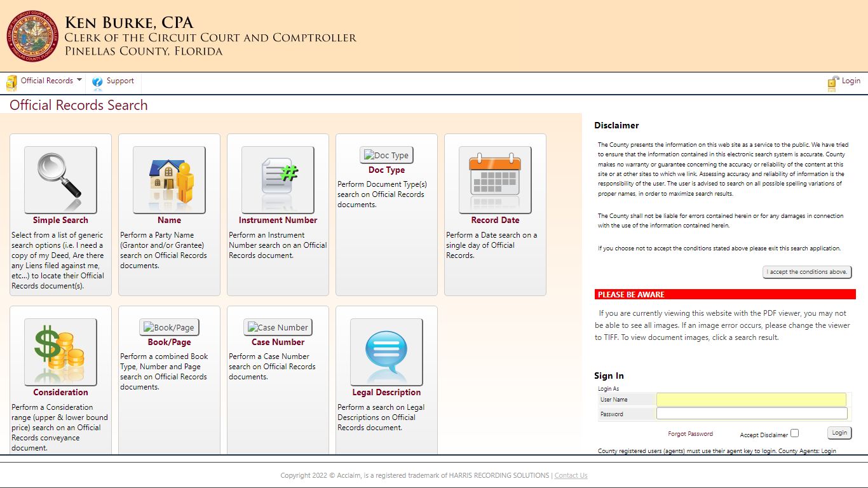
Task: Focus the User Name input field
Action: pos(751,400)
